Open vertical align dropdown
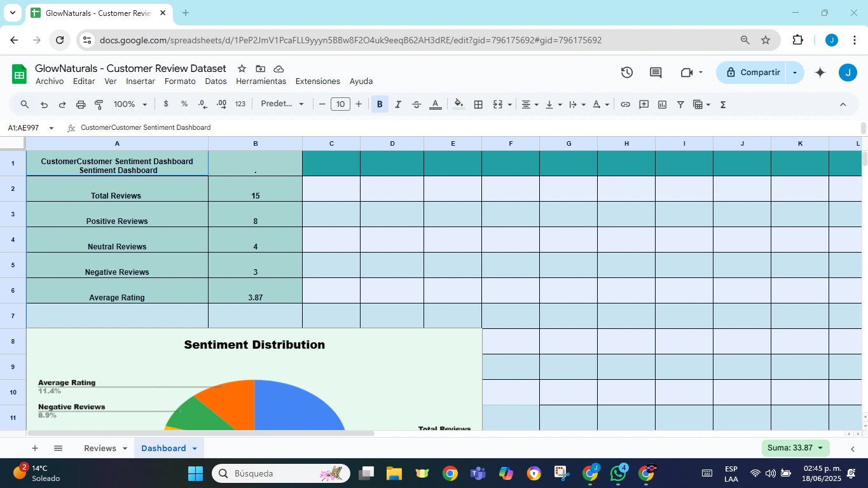 (x=553, y=104)
